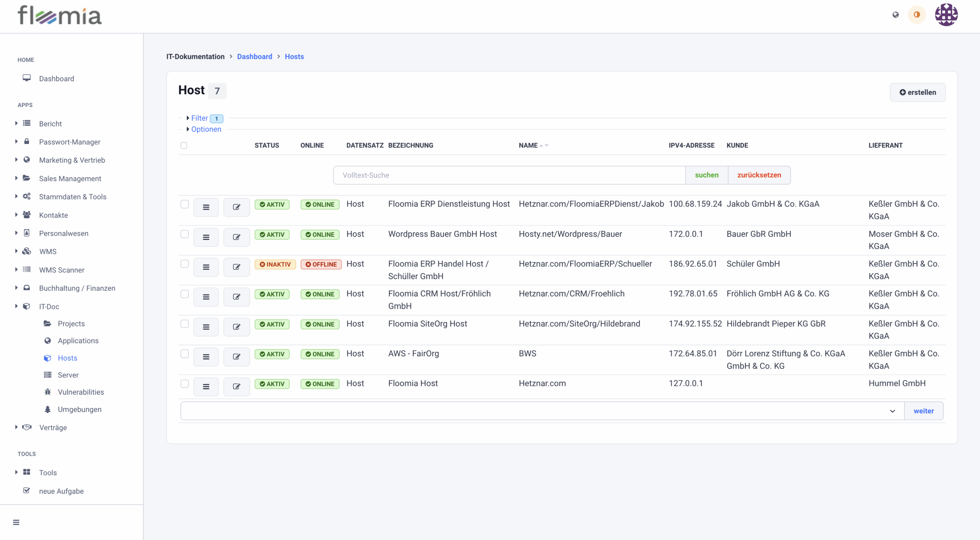Click edit icon for Wordpress Bauer GmbH Host

tap(237, 237)
